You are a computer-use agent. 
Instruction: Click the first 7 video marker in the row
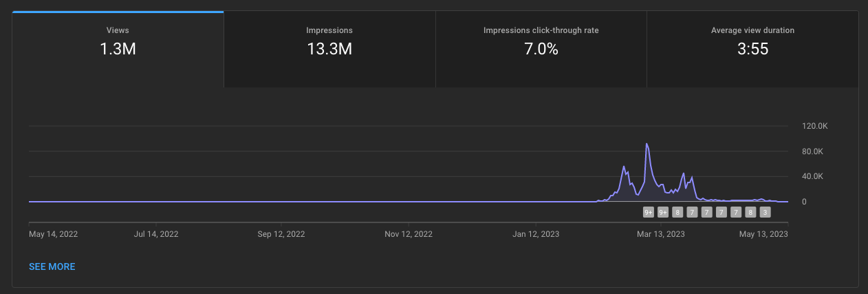[692, 212]
